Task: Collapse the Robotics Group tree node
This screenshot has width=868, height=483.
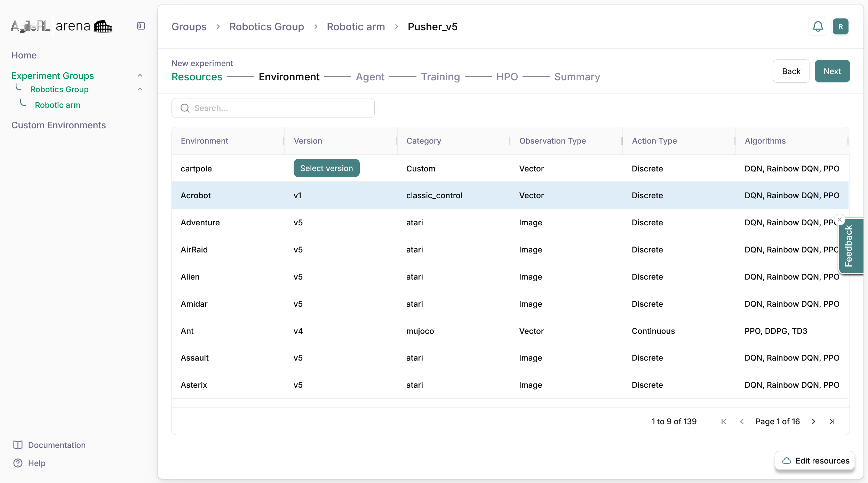Action: 140,89
